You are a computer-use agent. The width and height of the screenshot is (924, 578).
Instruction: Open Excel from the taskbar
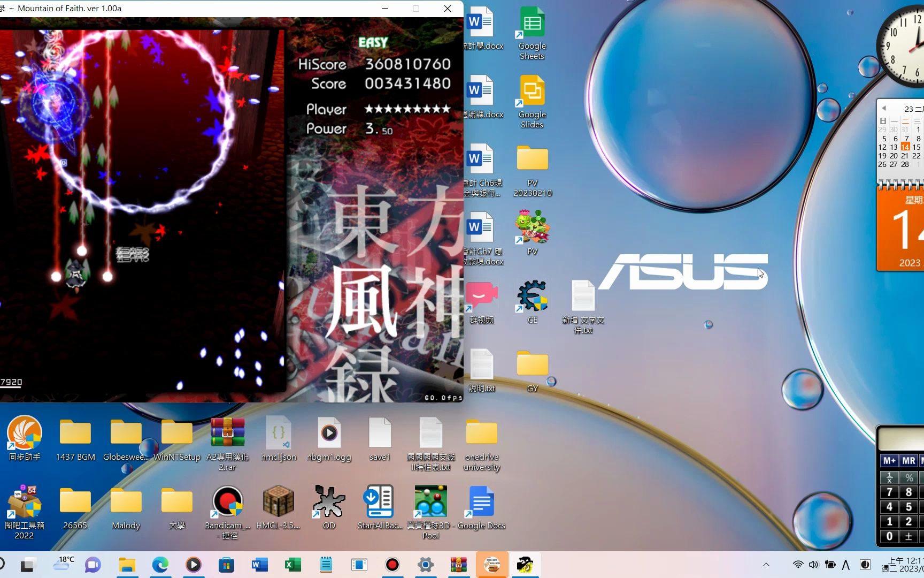tap(292, 565)
